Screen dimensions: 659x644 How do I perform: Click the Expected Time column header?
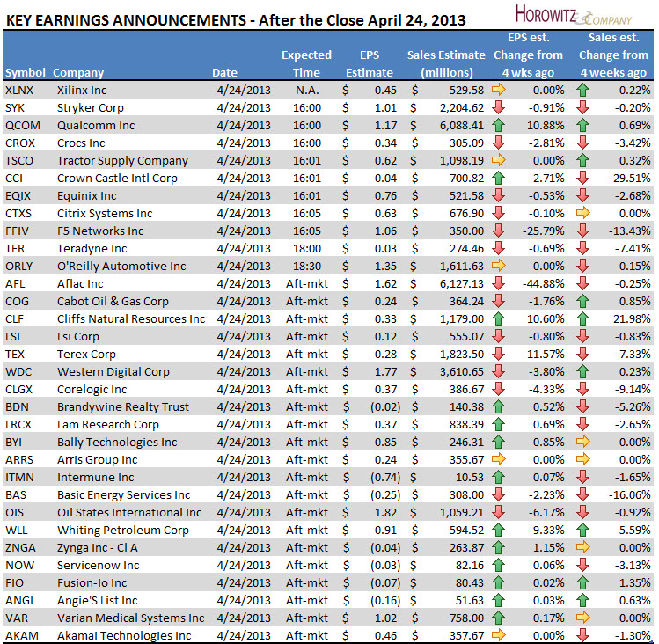(306, 64)
